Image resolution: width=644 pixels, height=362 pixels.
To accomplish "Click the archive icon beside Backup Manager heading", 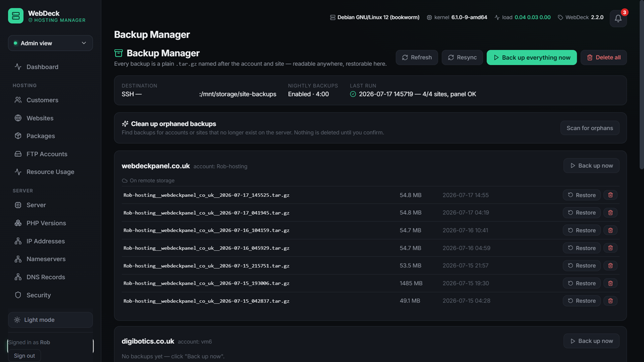I will point(119,53).
